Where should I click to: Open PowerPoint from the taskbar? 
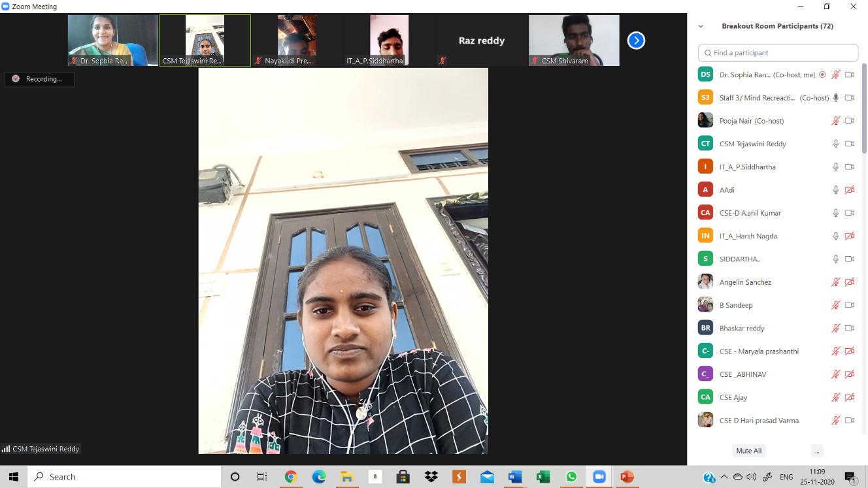coord(627,477)
